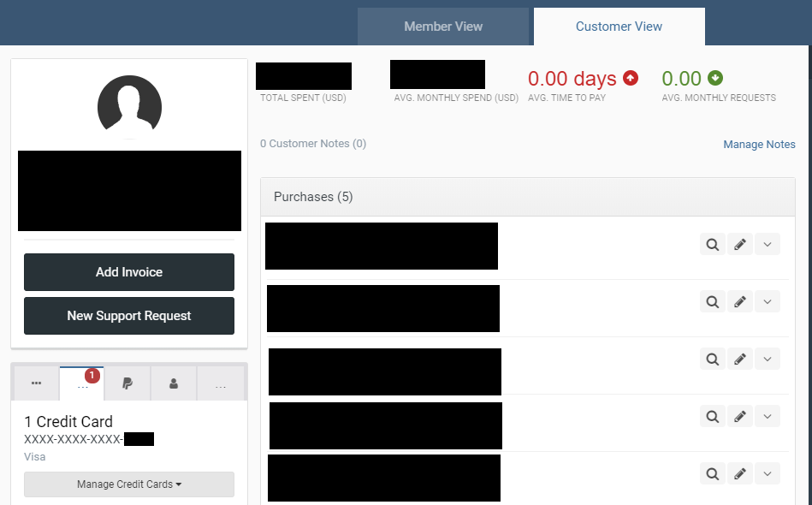812x505 pixels.
Task: Click the red up-arrow icon beside 0.00 days
Action: (631, 78)
